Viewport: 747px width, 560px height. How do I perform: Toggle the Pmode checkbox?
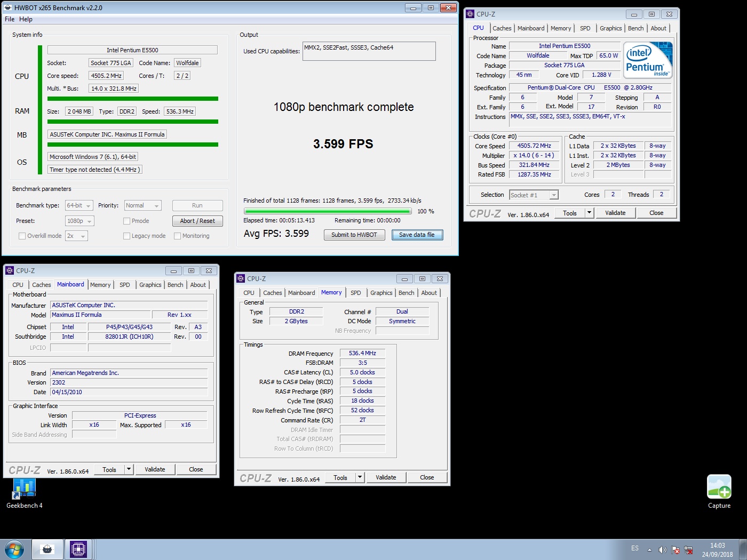[x=126, y=221]
